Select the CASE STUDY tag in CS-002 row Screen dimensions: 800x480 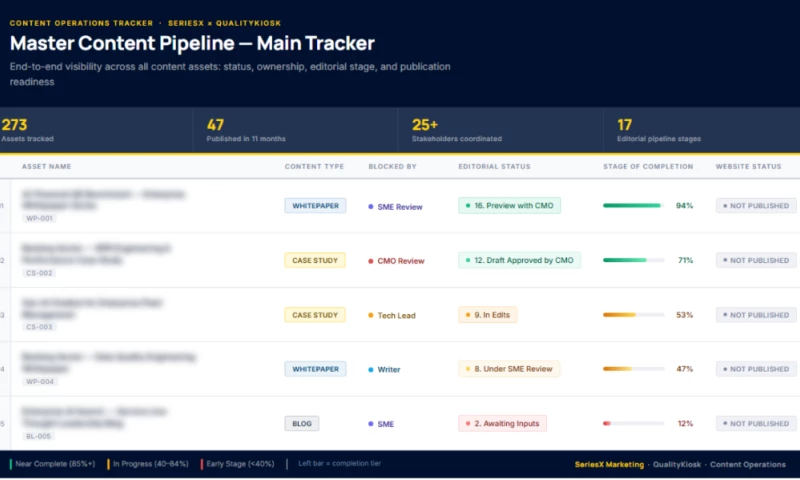(x=315, y=260)
